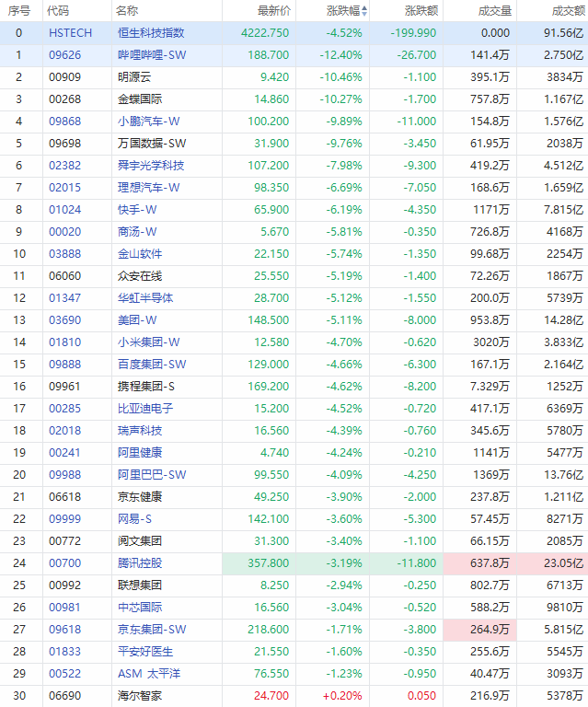This screenshot has width=588, height=707.
Task: Open 美团-W stock
Action: point(137,320)
